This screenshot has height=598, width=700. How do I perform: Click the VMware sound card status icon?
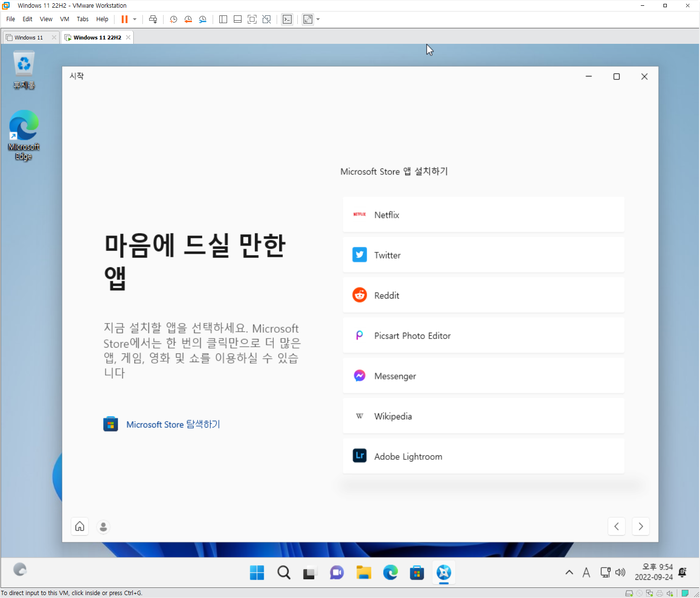(x=670, y=593)
